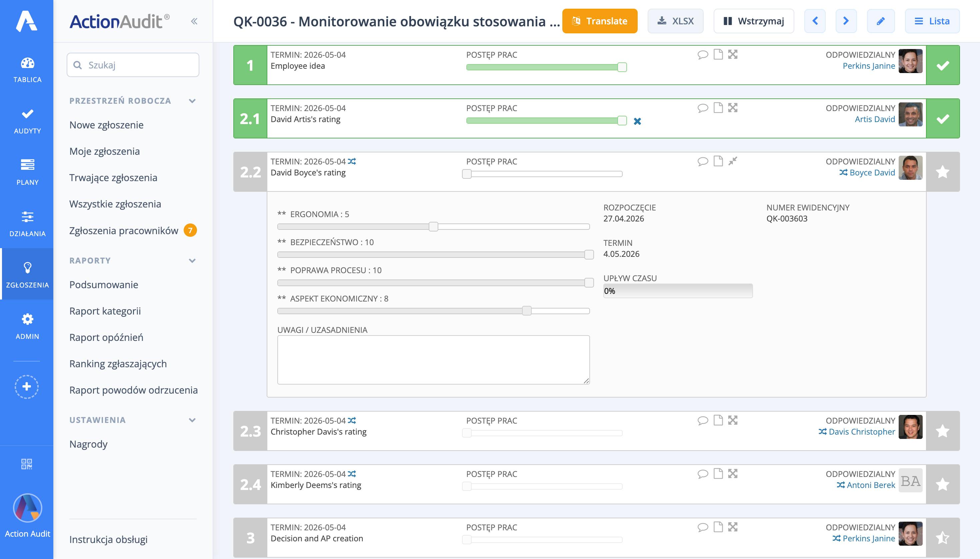
Task: Adjust the Aspekt ekonomiczny slider handle
Action: [x=527, y=311]
